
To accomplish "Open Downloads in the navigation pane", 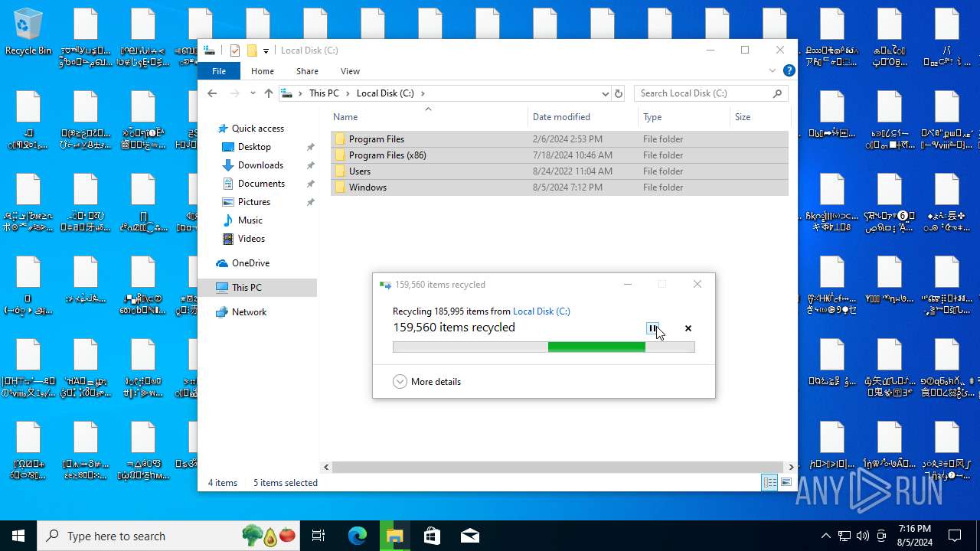I will (260, 165).
